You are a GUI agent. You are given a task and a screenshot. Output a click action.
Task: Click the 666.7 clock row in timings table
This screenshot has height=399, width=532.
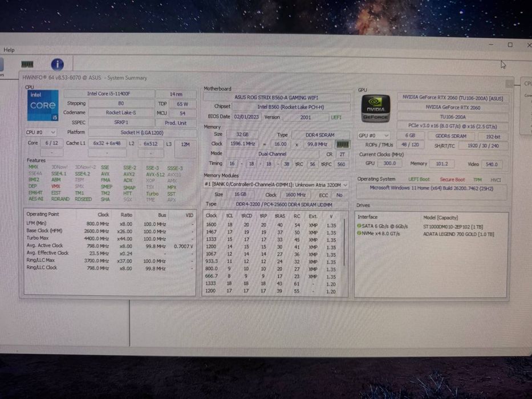coord(272,276)
